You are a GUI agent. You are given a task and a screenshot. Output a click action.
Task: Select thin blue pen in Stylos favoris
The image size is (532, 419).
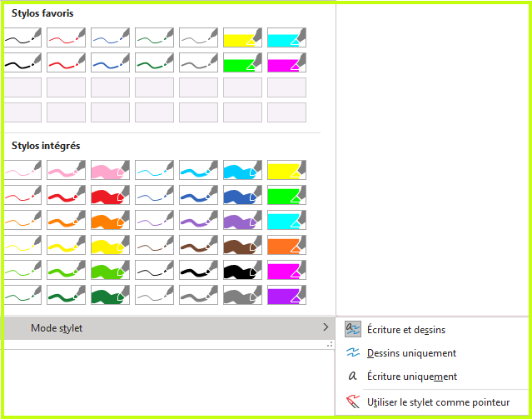(x=110, y=37)
